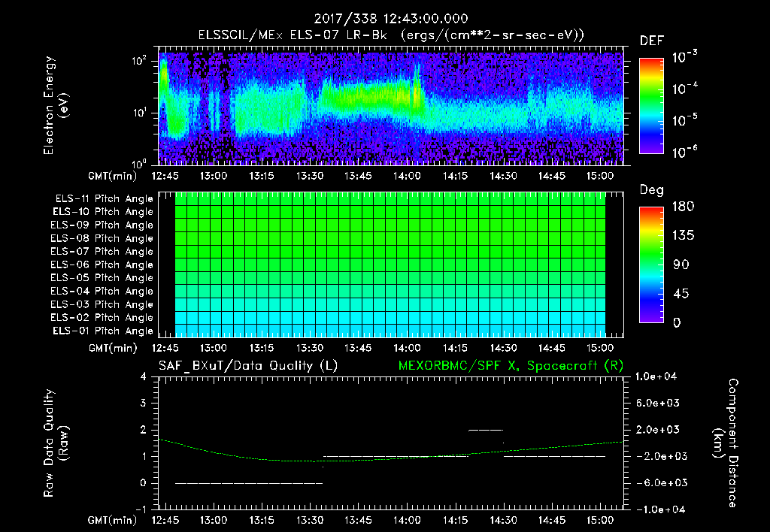
Task: Click the ELS-10 Pitch Angle label
Action: click(103, 212)
